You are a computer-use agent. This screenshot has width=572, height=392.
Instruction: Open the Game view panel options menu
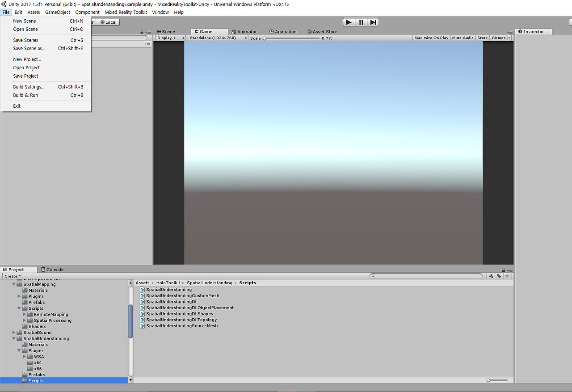point(510,32)
